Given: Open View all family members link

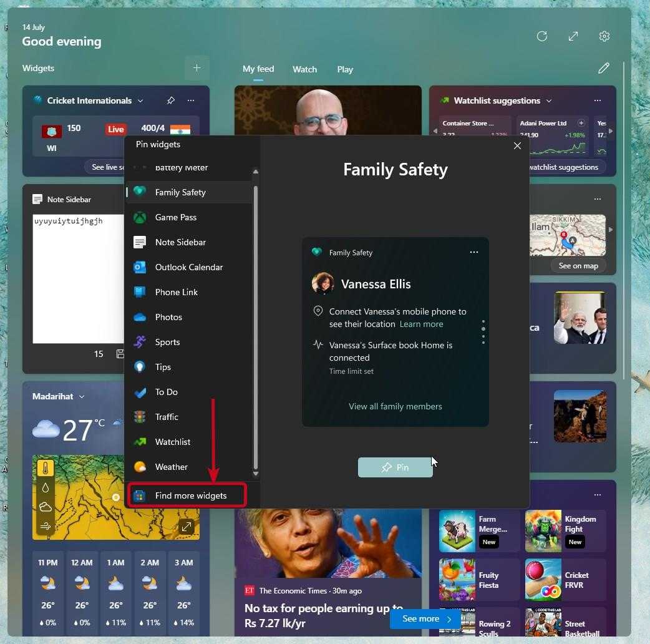Looking at the screenshot, I should click(x=395, y=406).
